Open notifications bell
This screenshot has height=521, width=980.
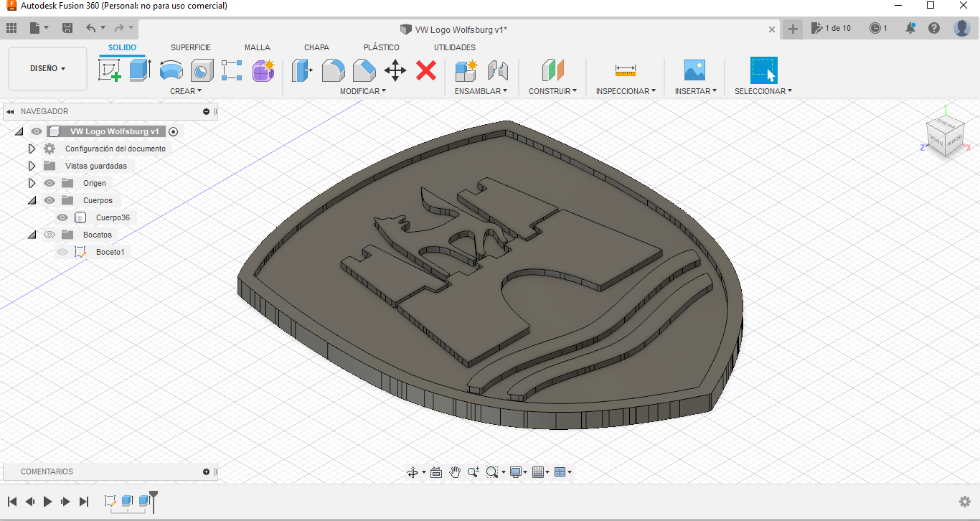point(910,28)
